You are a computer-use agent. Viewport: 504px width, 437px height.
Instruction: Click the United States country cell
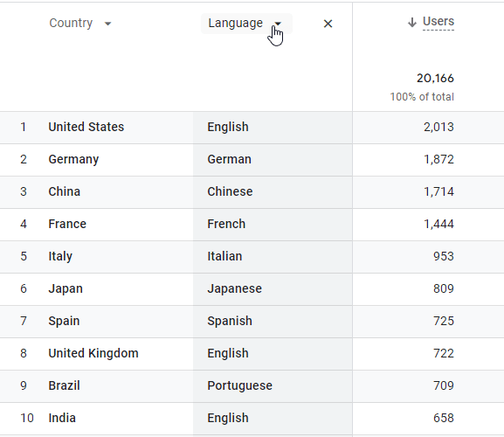pos(86,127)
